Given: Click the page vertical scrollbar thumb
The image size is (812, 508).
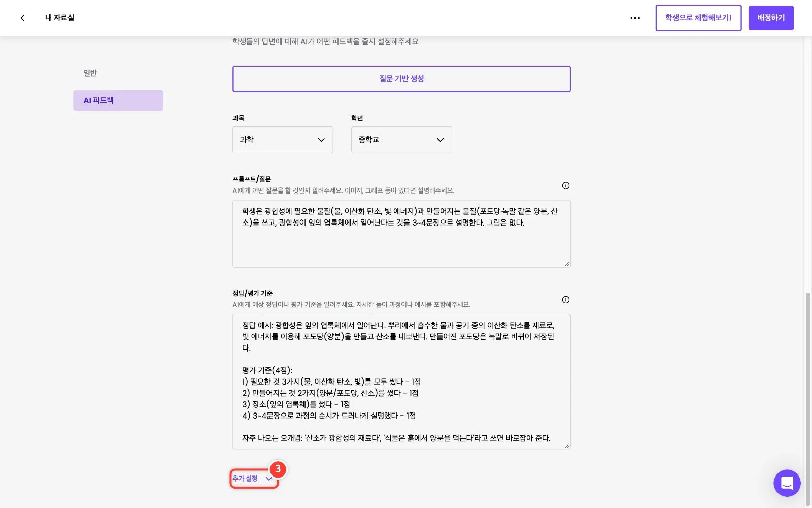Looking at the screenshot, I should (808, 399).
